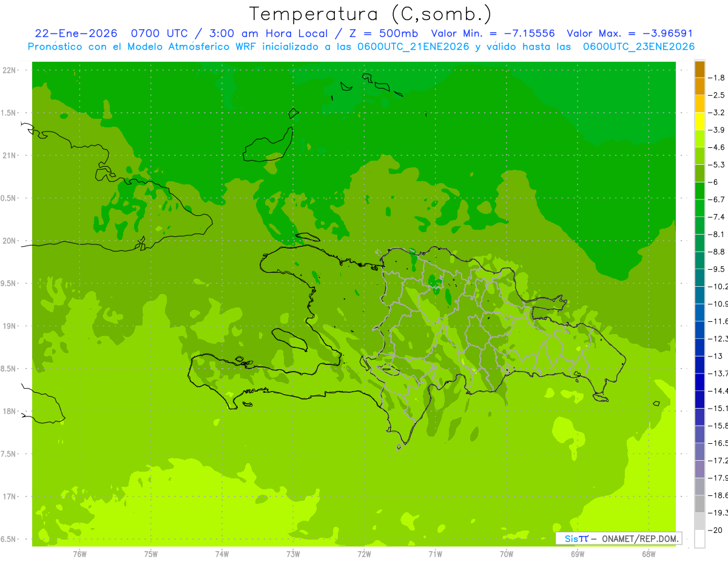Image resolution: width=728 pixels, height=562 pixels.
Task: Click the '76W' longitude label
Action: tap(79, 554)
